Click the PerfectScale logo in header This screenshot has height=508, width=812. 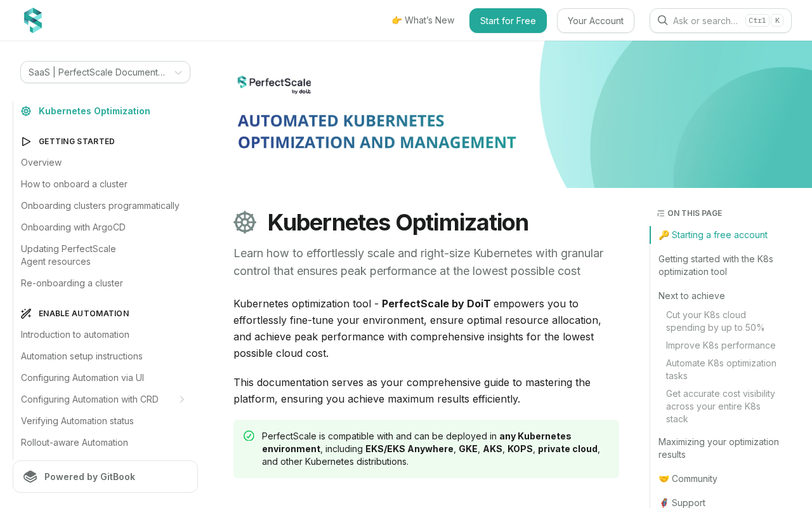click(x=33, y=20)
